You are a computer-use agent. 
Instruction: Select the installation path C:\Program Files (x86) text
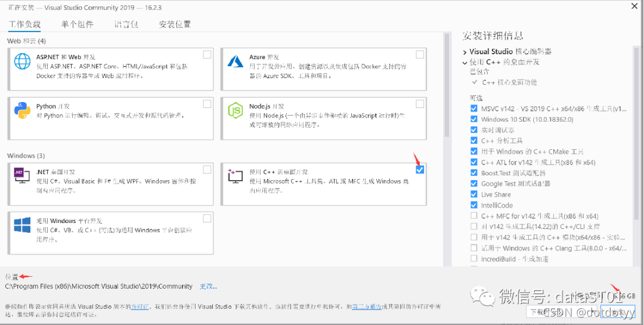98,286
